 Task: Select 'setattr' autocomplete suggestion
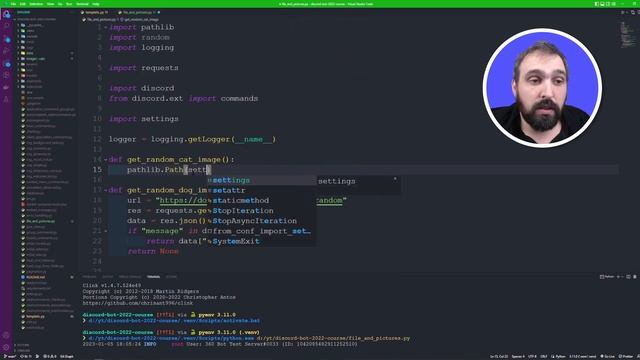click(262, 190)
